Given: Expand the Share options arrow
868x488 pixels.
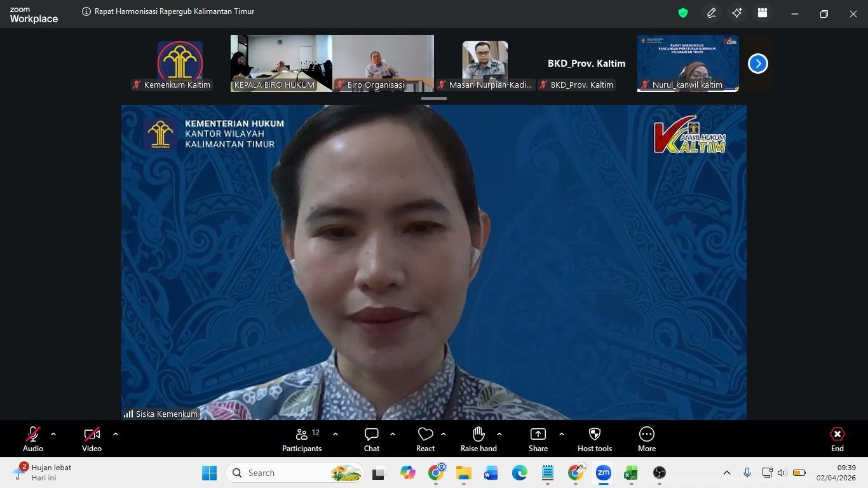Looking at the screenshot, I should click(561, 434).
